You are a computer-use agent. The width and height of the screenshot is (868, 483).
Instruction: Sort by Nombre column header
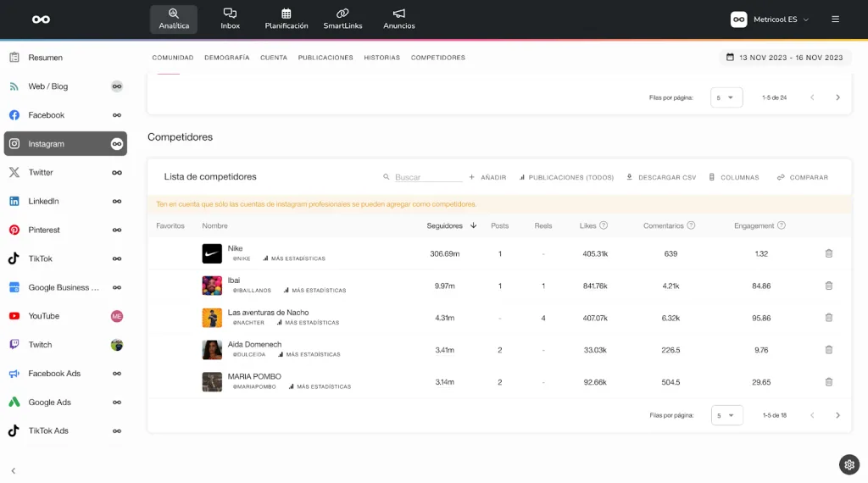(x=214, y=225)
